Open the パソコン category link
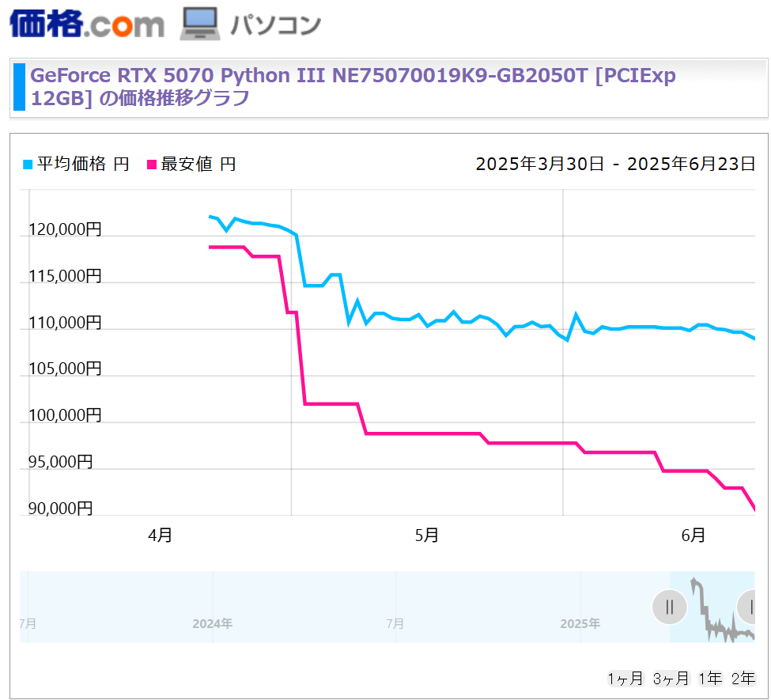Image resolution: width=771 pixels, height=700 pixels. (275, 25)
